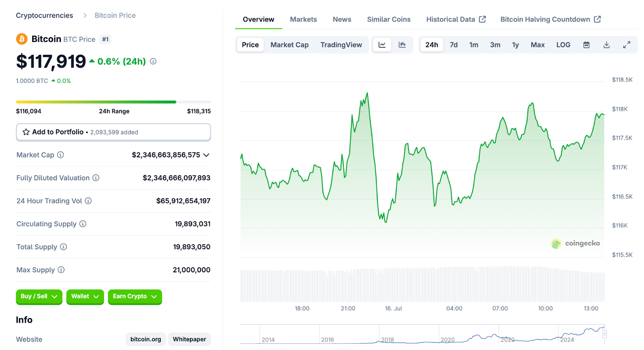Image resolution: width=644 pixels, height=350 pixels.
Task: Go to Cryptocurrencies breadcrumb
Action: pos(45,15)
